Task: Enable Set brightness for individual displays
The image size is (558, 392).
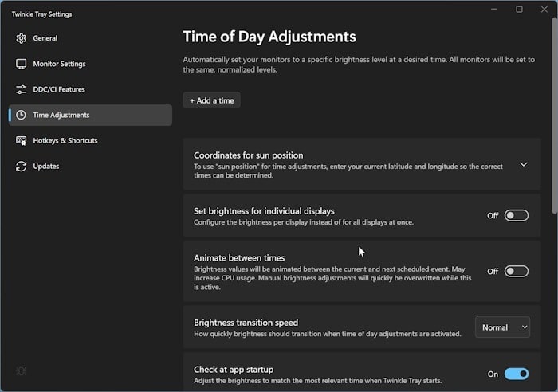Action: tap(516, 215)
